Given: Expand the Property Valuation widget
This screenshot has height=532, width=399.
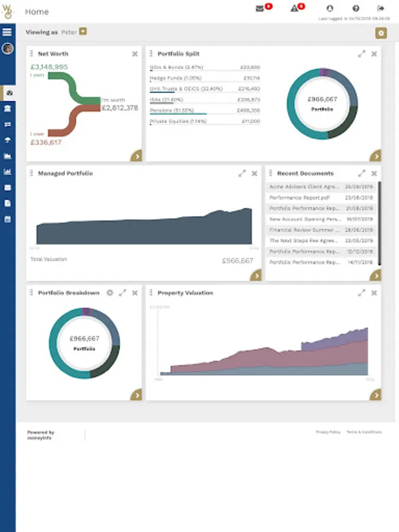Looking at the screenshot, I should (x=362, y=293).
